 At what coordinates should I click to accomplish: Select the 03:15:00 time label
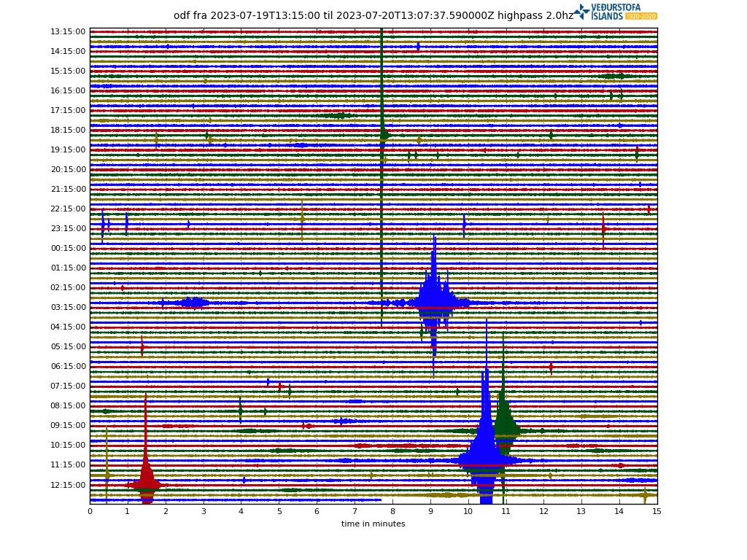coord(68,308)
